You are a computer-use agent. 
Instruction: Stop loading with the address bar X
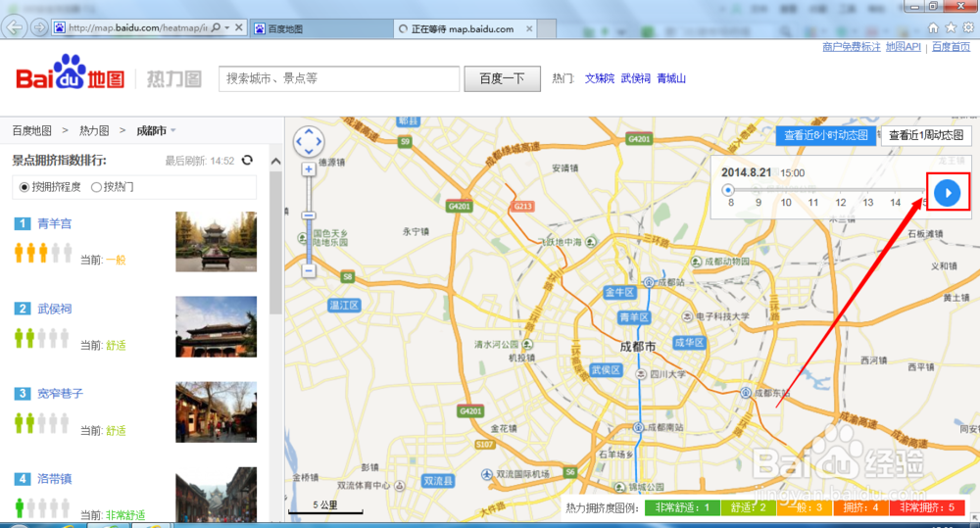(239, 27)
